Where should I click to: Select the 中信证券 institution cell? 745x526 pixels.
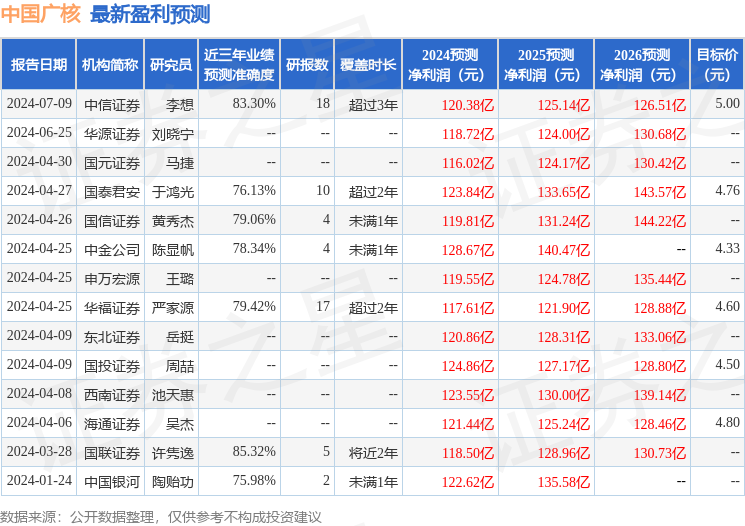pos(112,105)
